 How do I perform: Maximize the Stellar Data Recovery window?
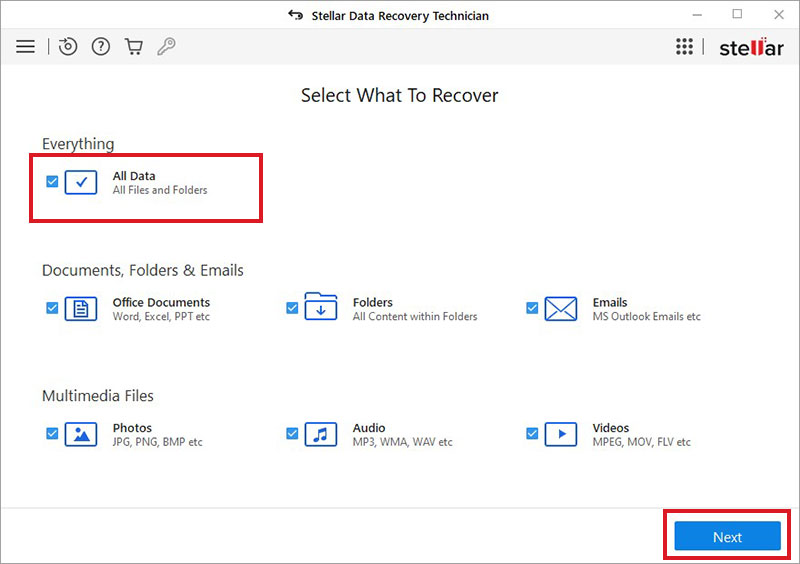pos(737,14)
